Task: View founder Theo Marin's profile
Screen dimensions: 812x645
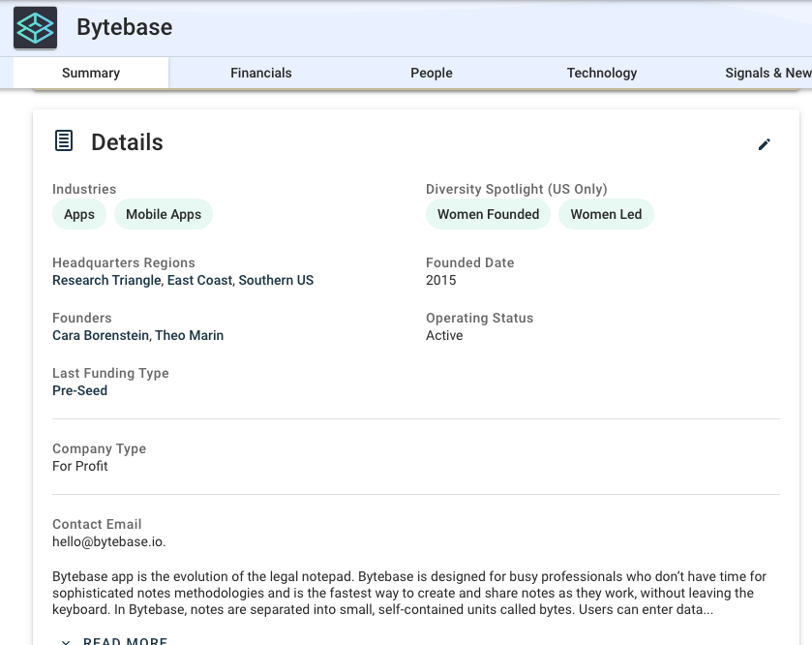Action: point(190,336)
